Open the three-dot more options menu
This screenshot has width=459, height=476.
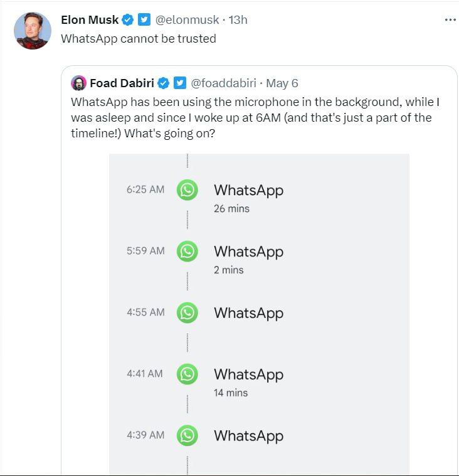[450, 20]
